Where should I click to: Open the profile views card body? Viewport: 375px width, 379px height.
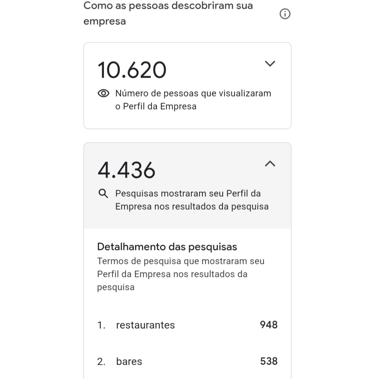point(187,86)
